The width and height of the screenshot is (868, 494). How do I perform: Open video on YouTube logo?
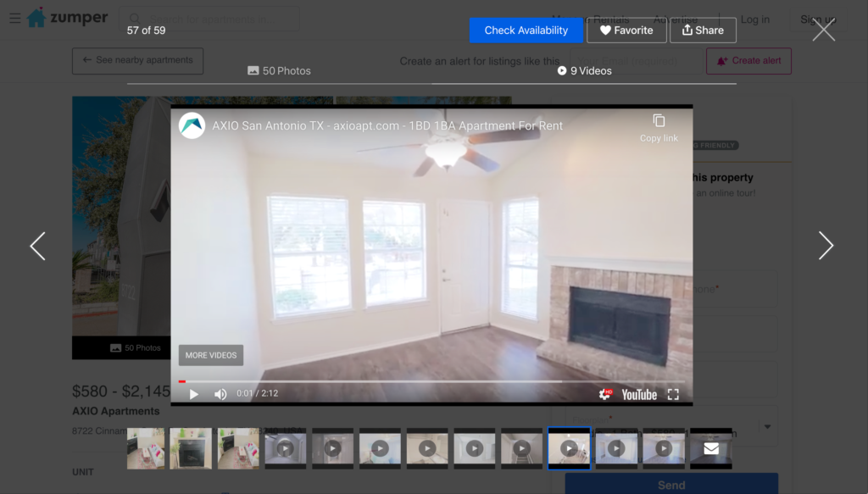pyautogui.click(x=639, y=394)
